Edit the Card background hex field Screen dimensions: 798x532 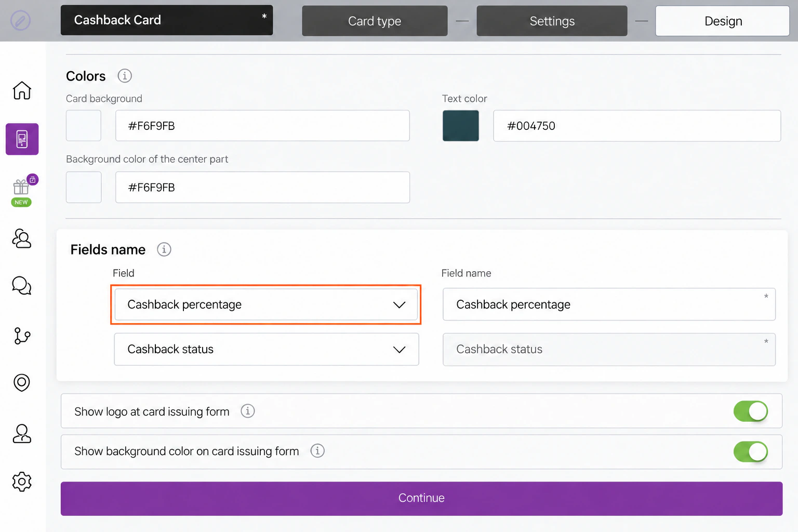pos(262,126)
